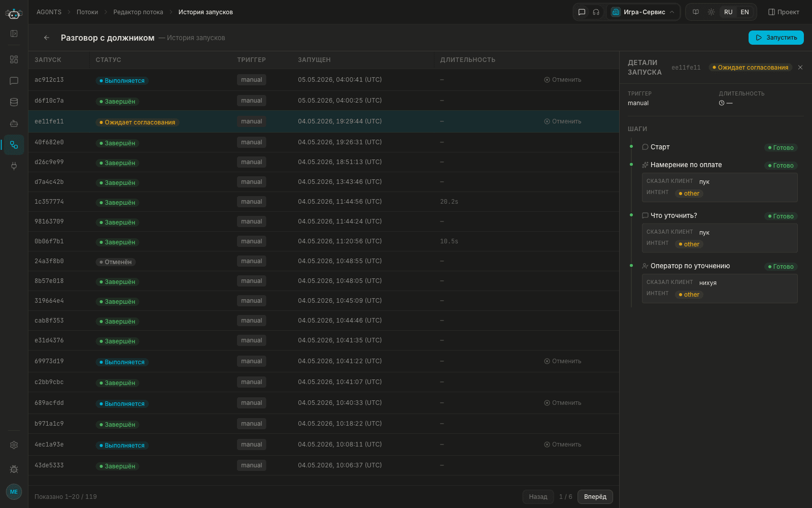
Task: Click the Назад pagination button
Action: 538,497
